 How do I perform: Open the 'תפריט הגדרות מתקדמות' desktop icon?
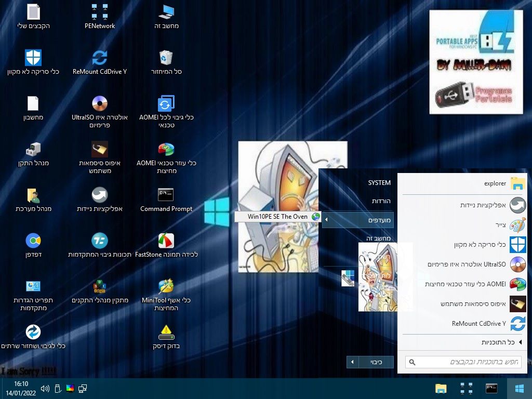pos(33,295)
